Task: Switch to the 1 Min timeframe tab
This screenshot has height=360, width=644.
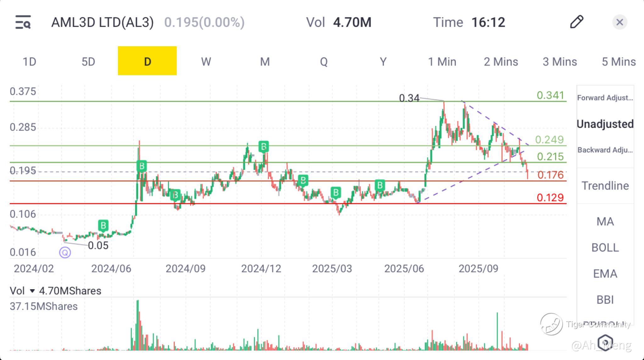Action: [442, 62]
